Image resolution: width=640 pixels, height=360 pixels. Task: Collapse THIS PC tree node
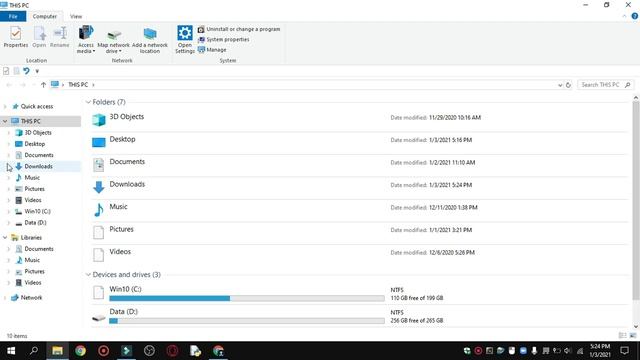(x=5, y=121)
